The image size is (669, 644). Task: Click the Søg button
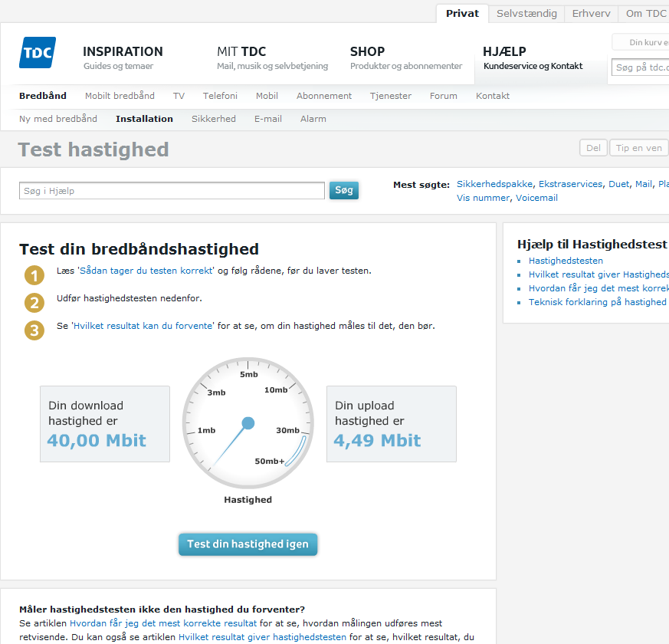(344, 190)
